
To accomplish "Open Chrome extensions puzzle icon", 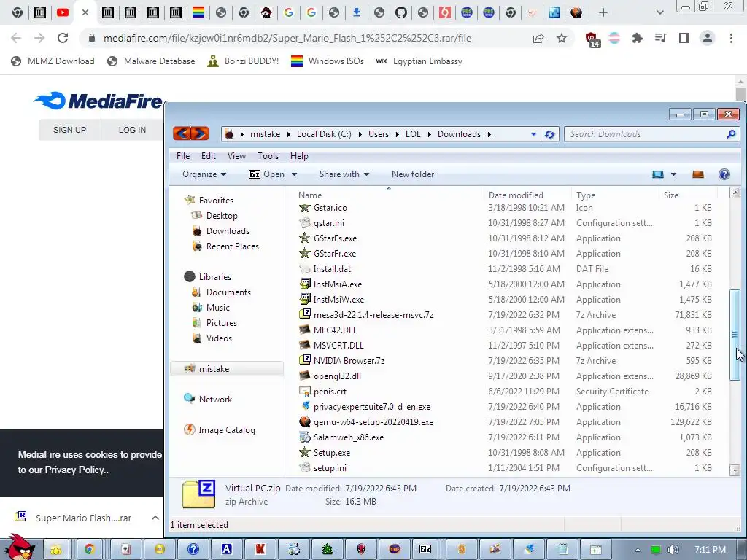I will (637, 38).
